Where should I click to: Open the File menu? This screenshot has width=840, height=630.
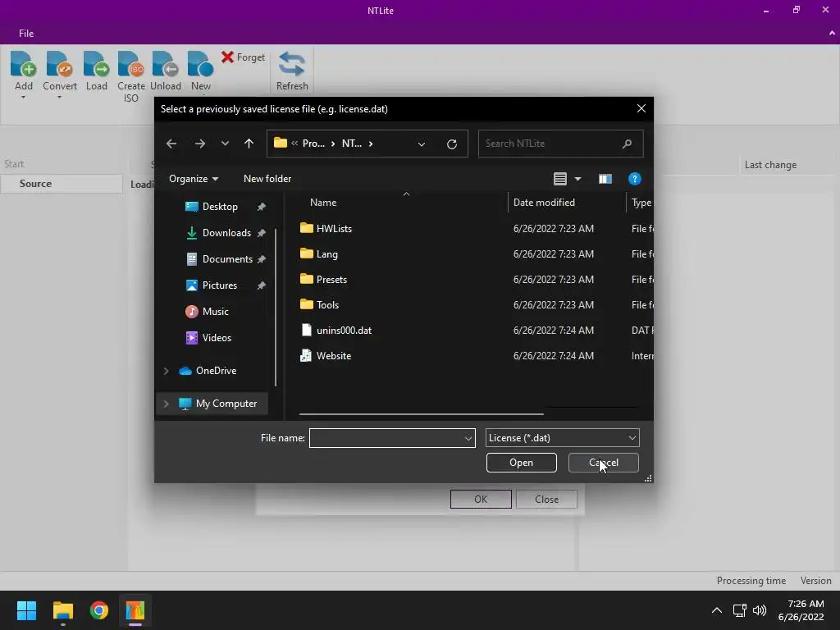tap(26, 33)
